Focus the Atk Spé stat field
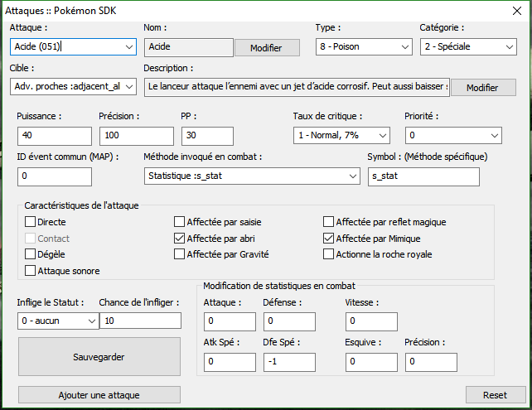The width and height of the screenshot is (532, 410). 230,362
